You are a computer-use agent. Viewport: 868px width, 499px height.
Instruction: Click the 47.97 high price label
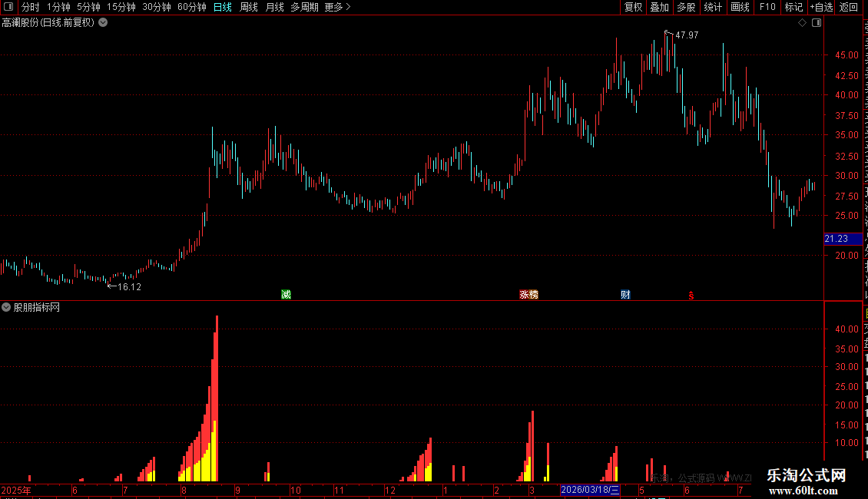(x=687, y=35)
